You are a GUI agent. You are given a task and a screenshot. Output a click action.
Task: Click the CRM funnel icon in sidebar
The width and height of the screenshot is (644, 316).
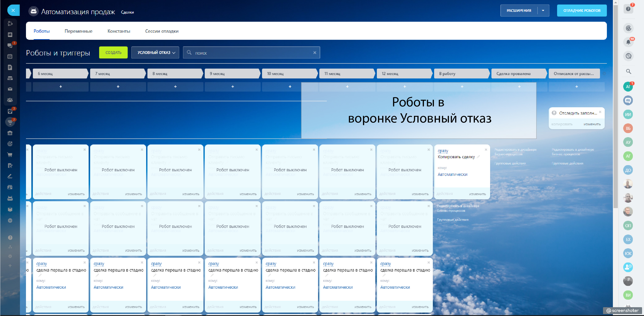(x=10, y=122)
